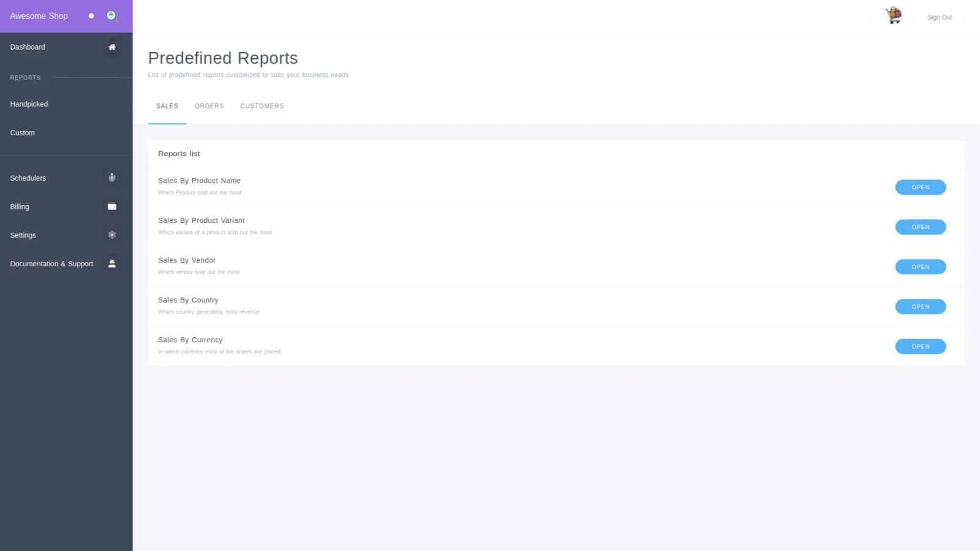Viewport: 980px width, 551px height.
Task: Click the REPORTS section label in sidebar
Action: tap(25, 78)
